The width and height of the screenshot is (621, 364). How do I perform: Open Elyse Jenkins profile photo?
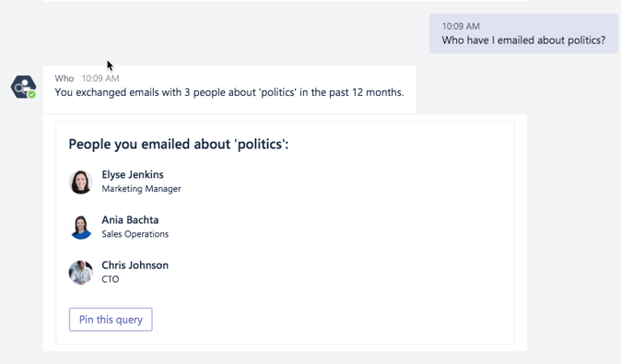[x=81, y=182]
